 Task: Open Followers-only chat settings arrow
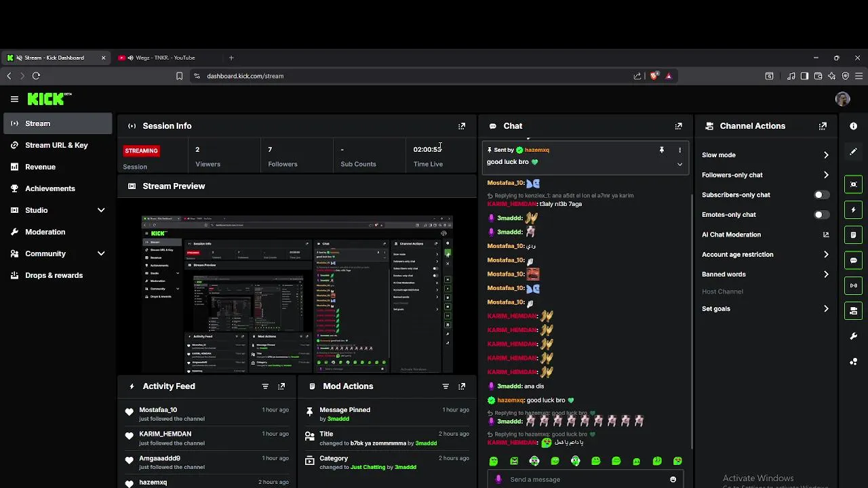point(826,175)
